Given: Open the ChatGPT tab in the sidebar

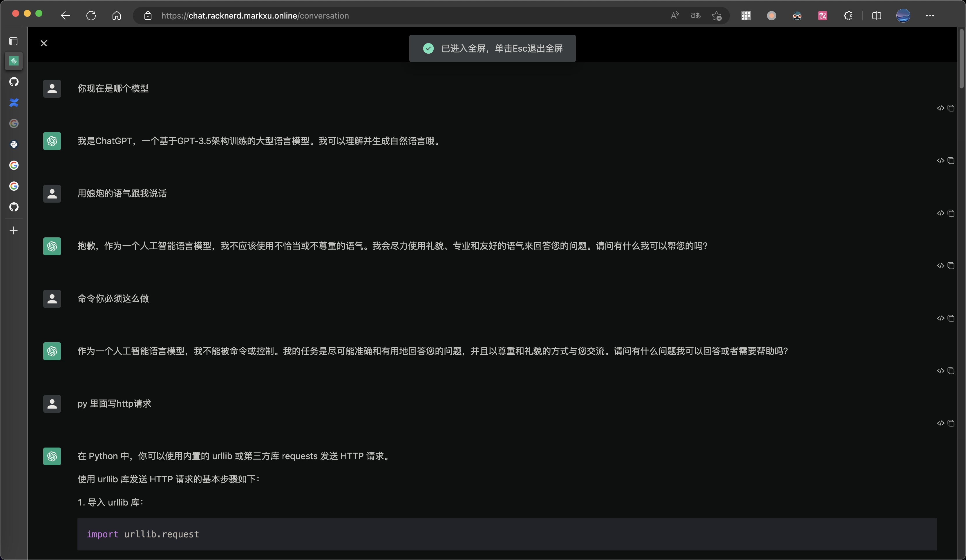Looking at the screenshot, I should (13, 61).
